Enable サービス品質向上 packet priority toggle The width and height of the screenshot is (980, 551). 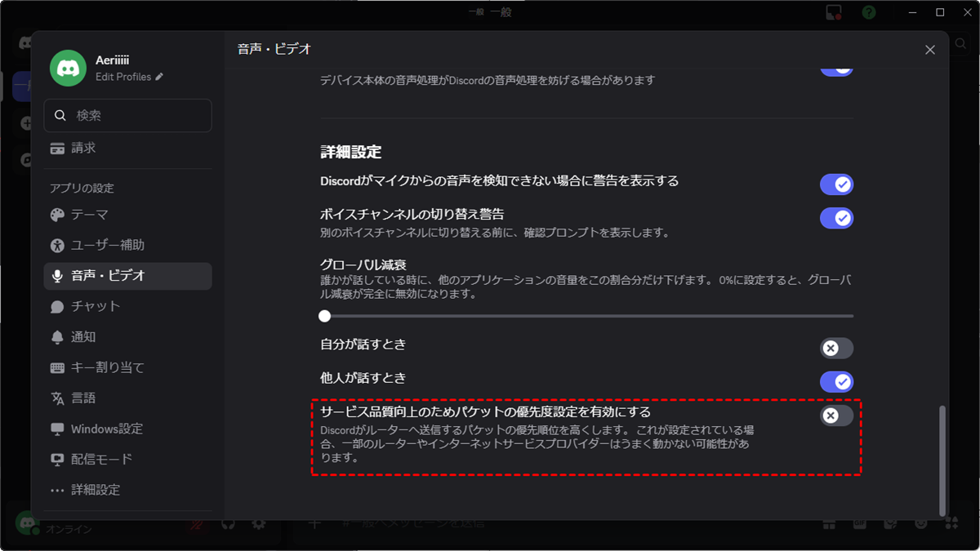[x=836, y=416]
